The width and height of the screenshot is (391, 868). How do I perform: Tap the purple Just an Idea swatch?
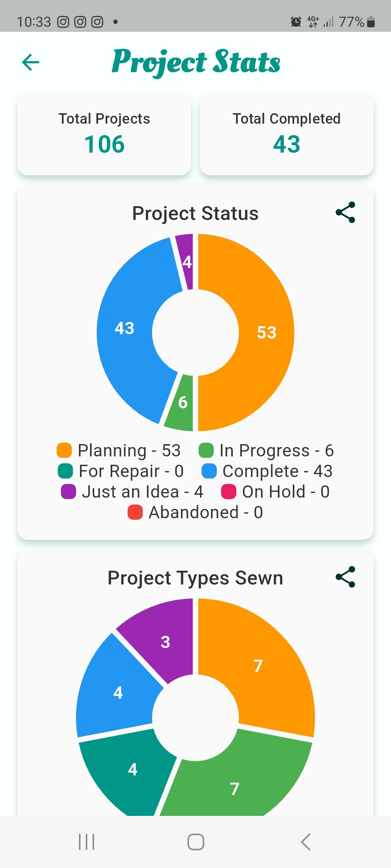click(x=68, y=492)
